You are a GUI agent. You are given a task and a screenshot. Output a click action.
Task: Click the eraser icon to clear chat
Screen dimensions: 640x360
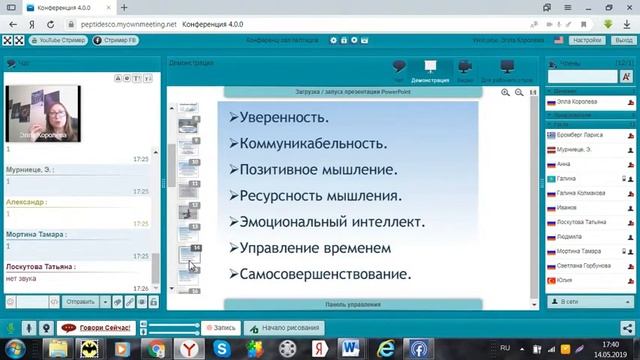click(x=118, y=302)
